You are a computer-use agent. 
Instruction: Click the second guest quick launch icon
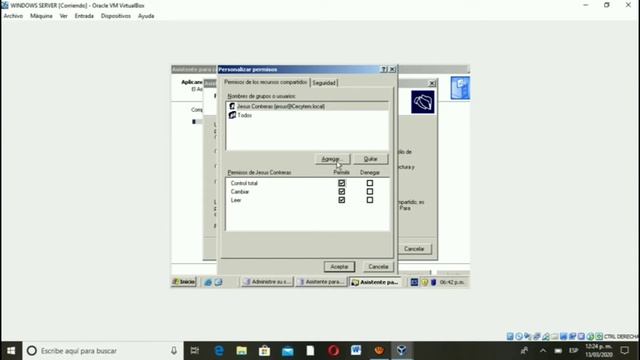coord(218,282)
